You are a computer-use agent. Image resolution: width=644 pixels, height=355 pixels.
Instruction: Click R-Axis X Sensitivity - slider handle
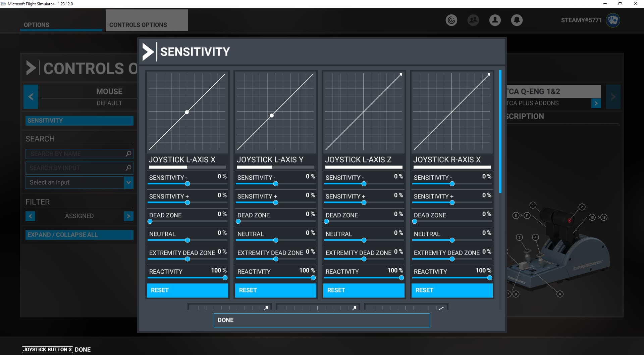452,184
